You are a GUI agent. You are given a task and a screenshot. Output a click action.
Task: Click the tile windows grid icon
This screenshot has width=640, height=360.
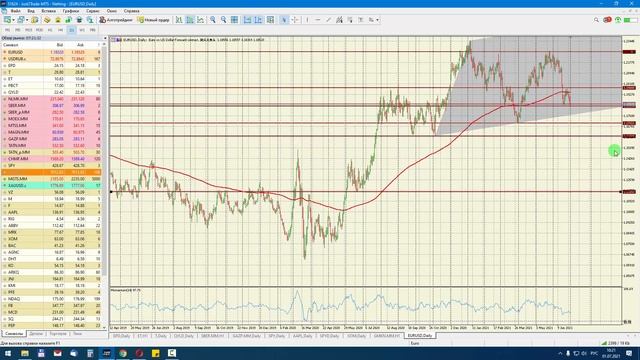click(x=234, y=20)
